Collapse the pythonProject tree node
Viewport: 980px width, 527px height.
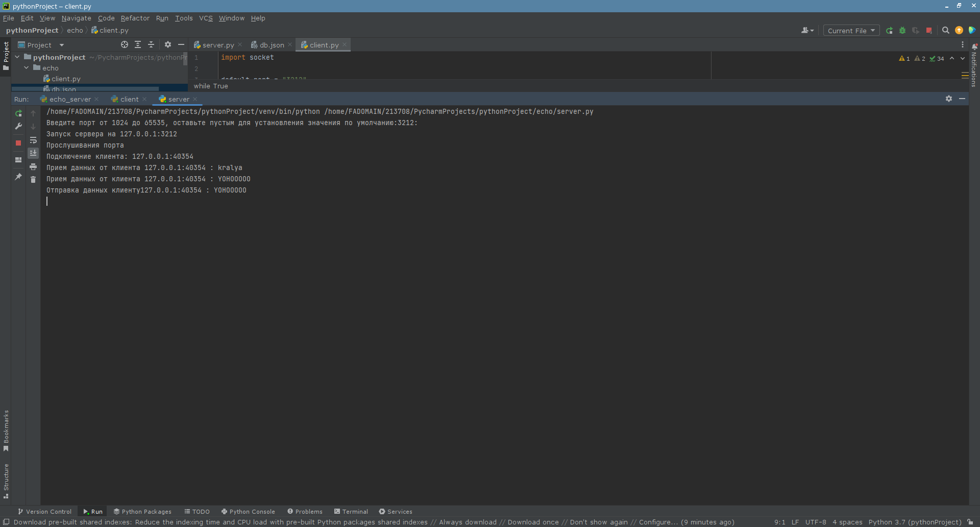[17, 57]
